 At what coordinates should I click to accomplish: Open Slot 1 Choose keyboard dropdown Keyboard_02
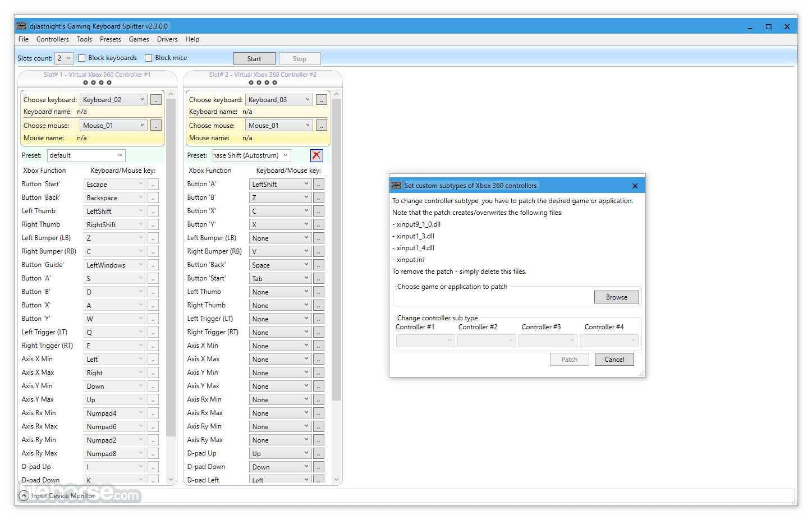coord(114,100)
